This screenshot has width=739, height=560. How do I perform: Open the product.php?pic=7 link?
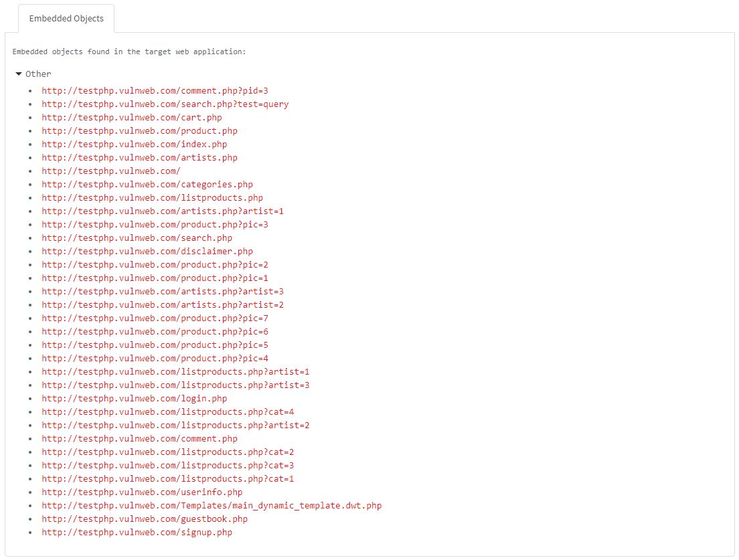click(155, 318)
